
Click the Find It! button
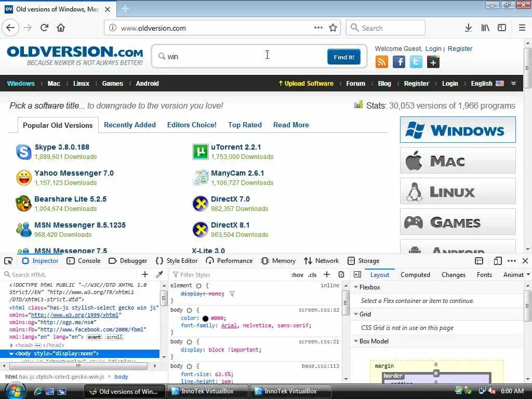[x=344, y=57]
